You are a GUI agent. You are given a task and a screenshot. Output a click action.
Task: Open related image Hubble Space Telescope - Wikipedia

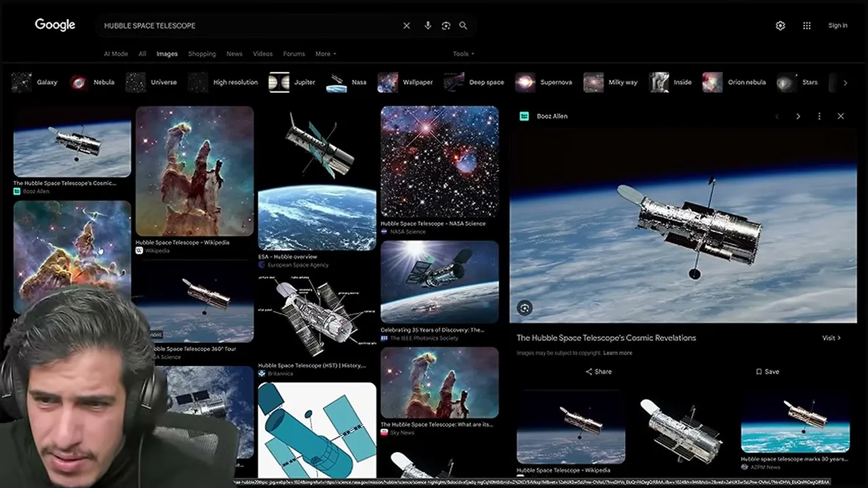point(571,427)
